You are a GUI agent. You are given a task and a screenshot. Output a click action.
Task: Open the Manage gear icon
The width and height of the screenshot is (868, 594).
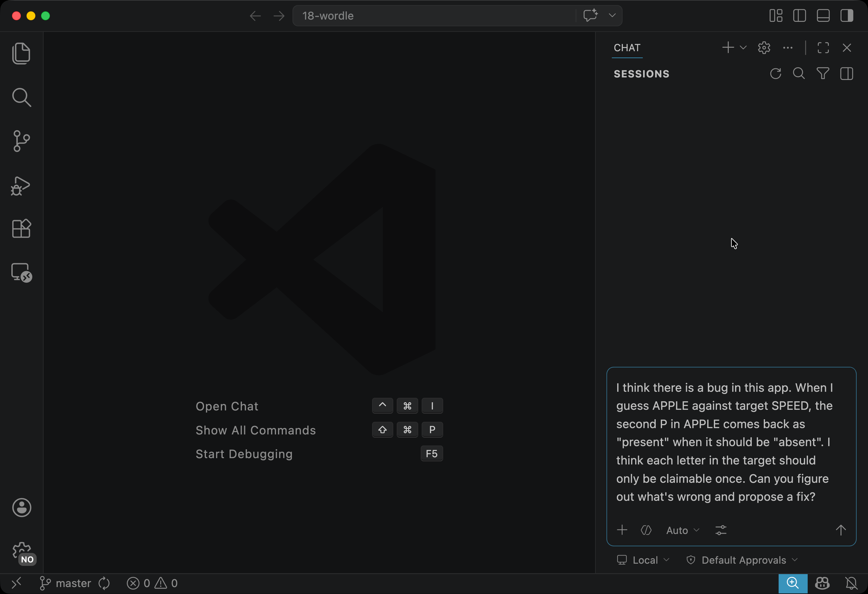[x=22, y=552]
